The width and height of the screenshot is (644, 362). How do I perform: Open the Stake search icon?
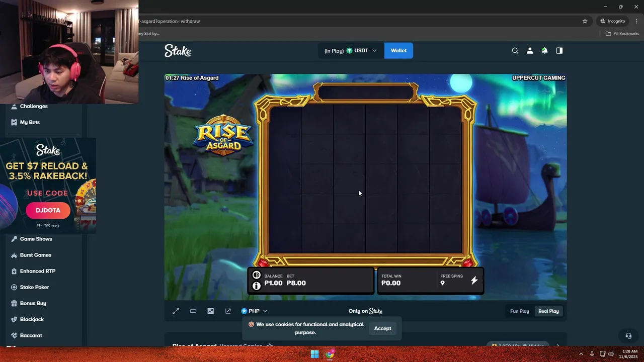point(515,51)
